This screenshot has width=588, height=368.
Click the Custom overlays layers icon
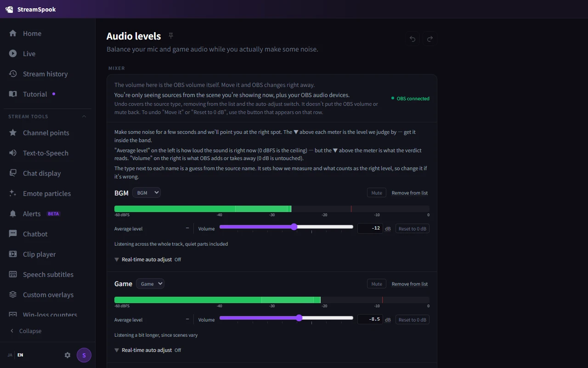[13, 294]
